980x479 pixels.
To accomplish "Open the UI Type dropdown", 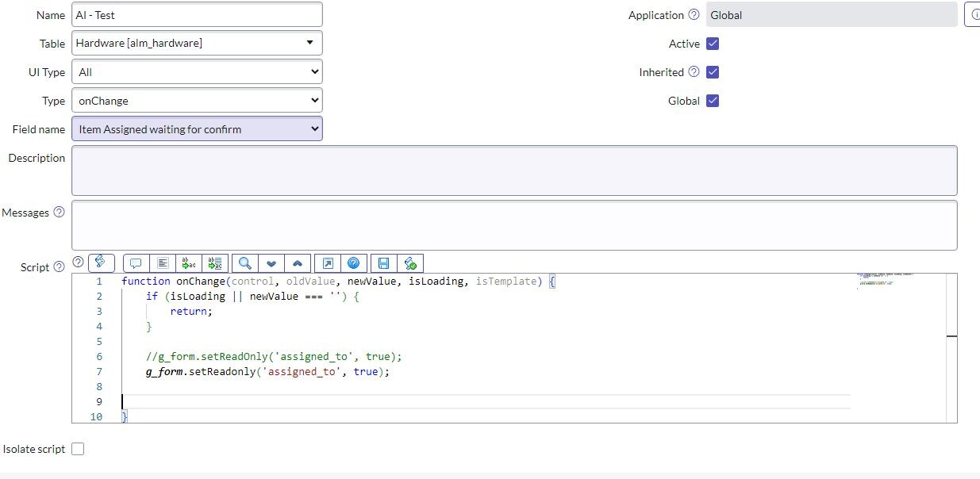I will tap(198, 72).
